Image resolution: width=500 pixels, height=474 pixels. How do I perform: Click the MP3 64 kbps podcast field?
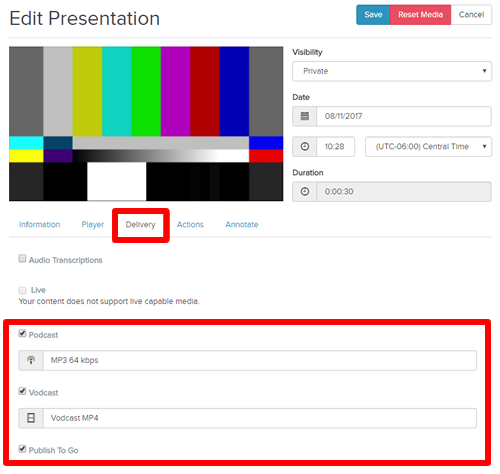pos(260,360)
